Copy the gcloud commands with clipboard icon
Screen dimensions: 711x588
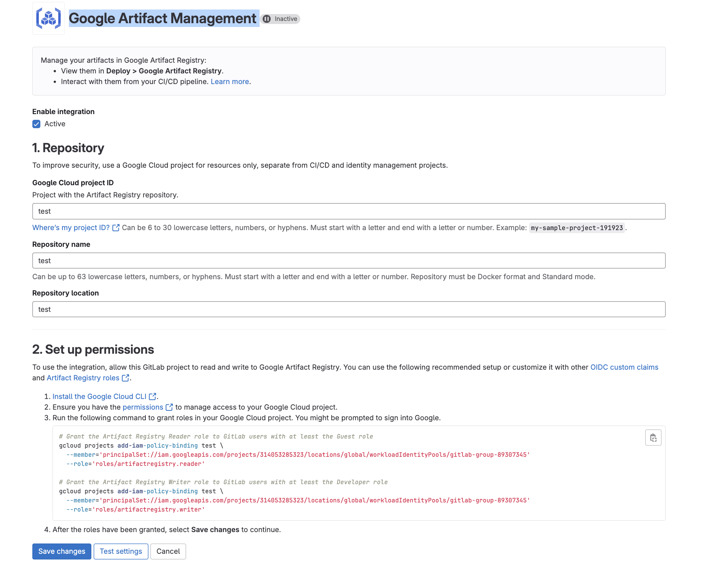653,438
